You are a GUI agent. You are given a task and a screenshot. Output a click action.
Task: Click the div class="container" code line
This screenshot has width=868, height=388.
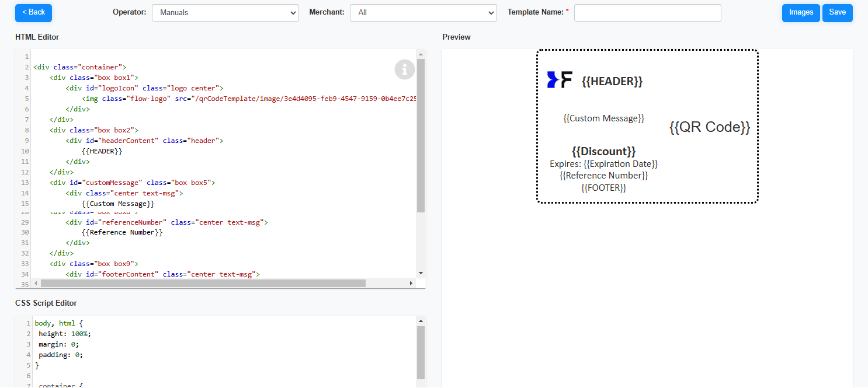click(x=80, y=67)
